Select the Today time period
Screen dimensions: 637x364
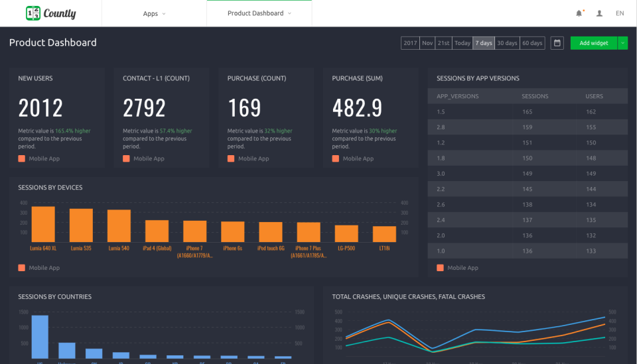click(462, 43)
